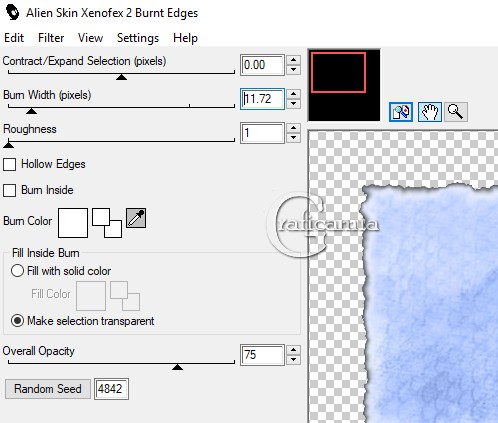Pick Burn Color with the eyedropper
The image size is (498, 423).
(136, 218)
